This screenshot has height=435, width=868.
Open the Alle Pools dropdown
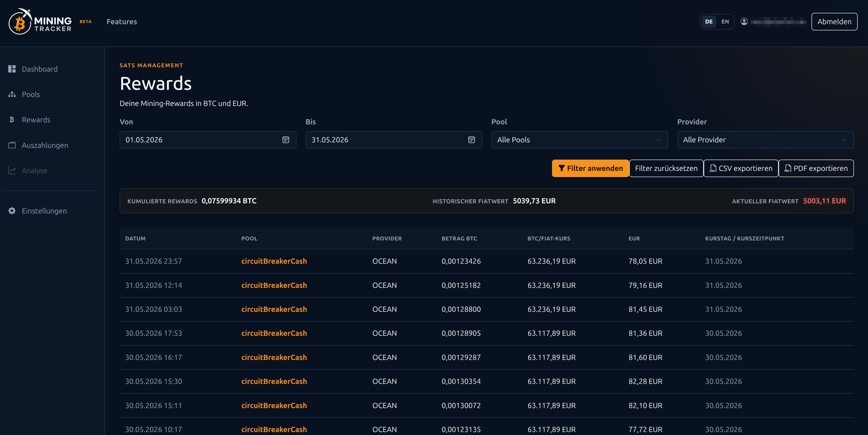click(579, 140)
